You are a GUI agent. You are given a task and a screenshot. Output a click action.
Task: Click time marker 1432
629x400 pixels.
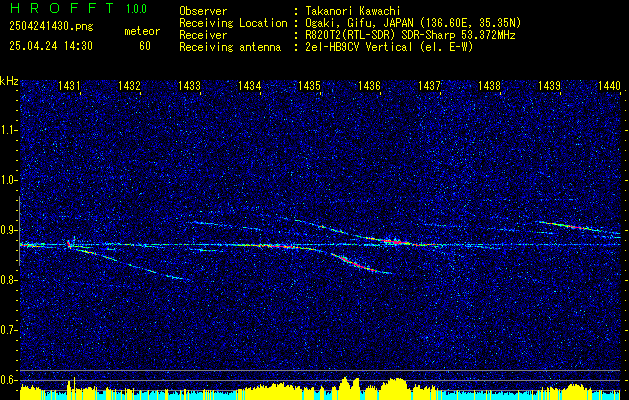coord(129,85)
